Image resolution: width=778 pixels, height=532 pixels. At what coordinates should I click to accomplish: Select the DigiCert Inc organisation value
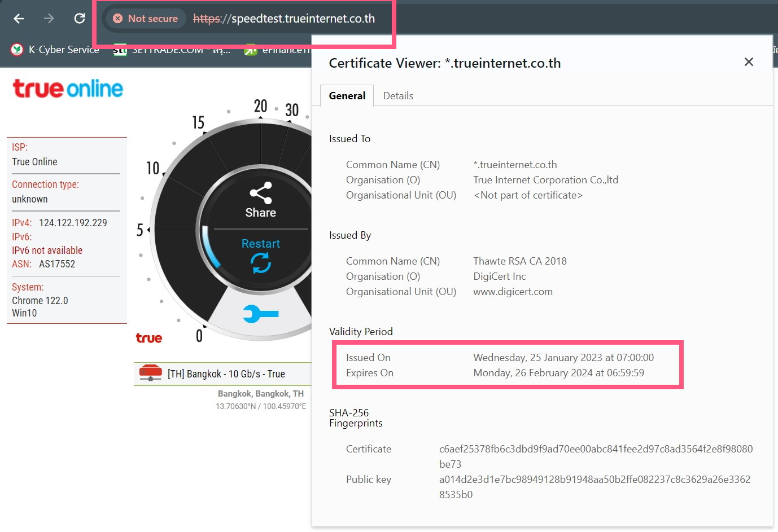[500, 276]
